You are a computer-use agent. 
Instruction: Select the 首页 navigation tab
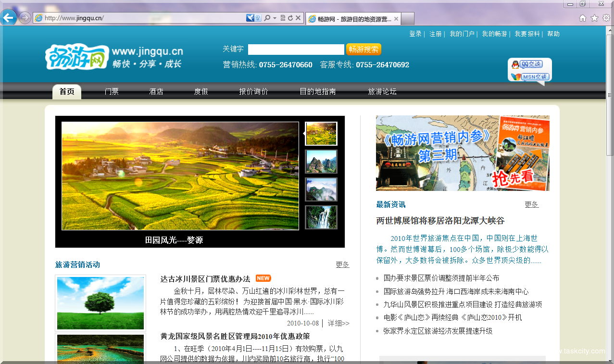(67, 91)
